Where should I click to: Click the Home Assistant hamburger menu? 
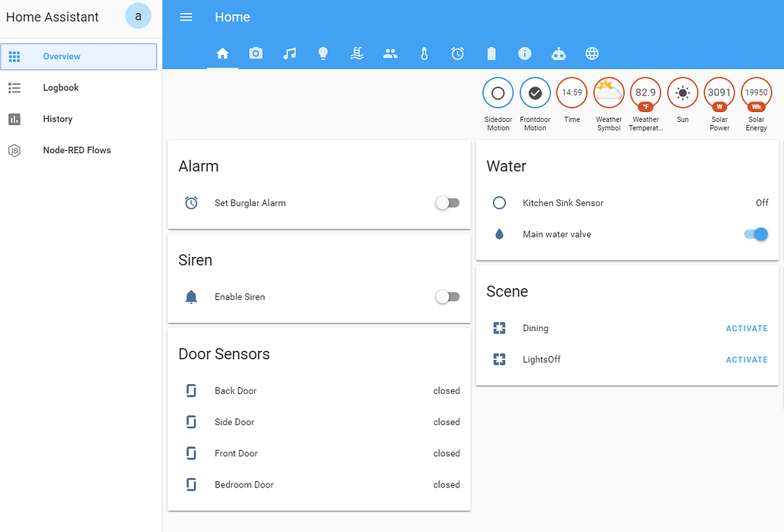(186, 17)
